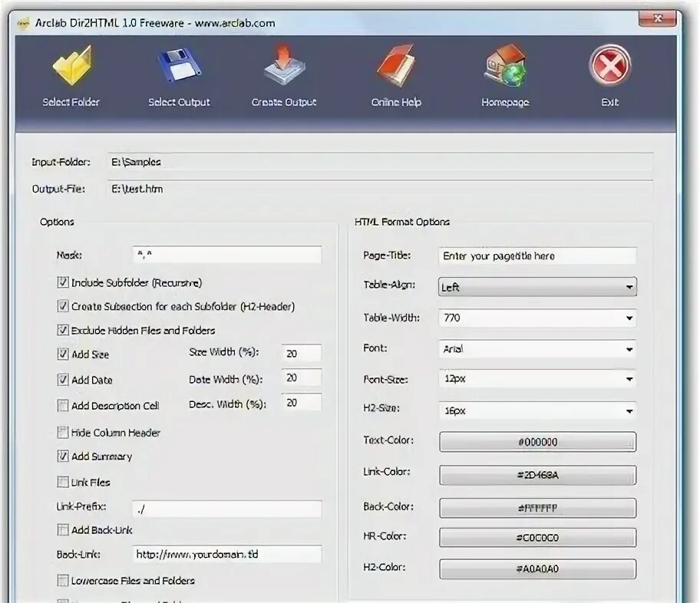Toggle Exclude Hidden Files and Folders checkbox
The image size is (700, 603).
63,331
